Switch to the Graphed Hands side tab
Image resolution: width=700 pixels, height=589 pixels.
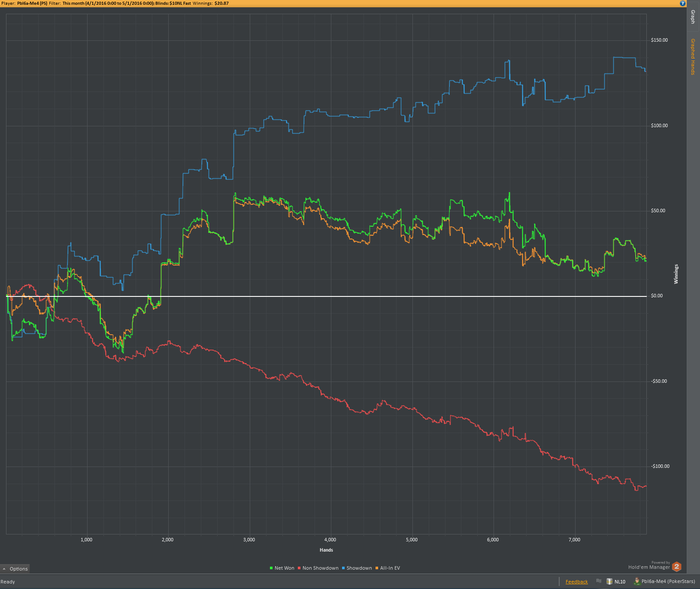[693, 57]
